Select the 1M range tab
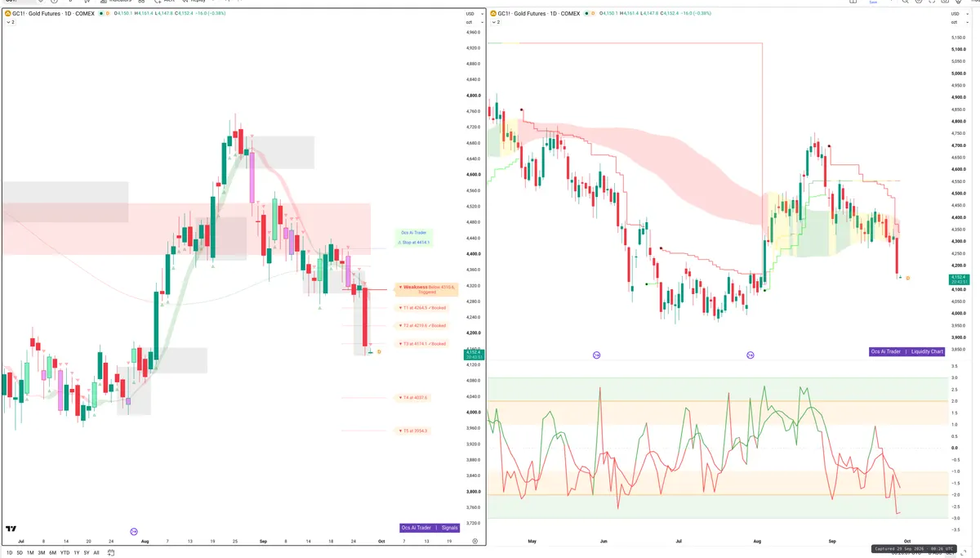 pyautogui.click(x=30, y=553)
